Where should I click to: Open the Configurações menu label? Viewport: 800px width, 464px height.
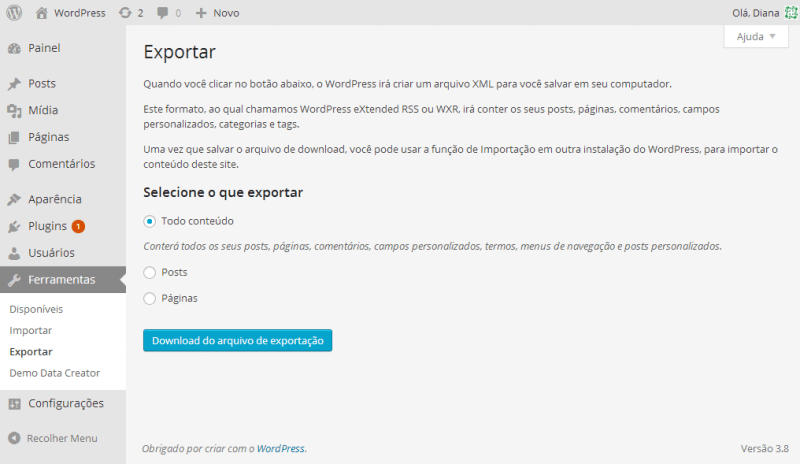click(66, 403)
